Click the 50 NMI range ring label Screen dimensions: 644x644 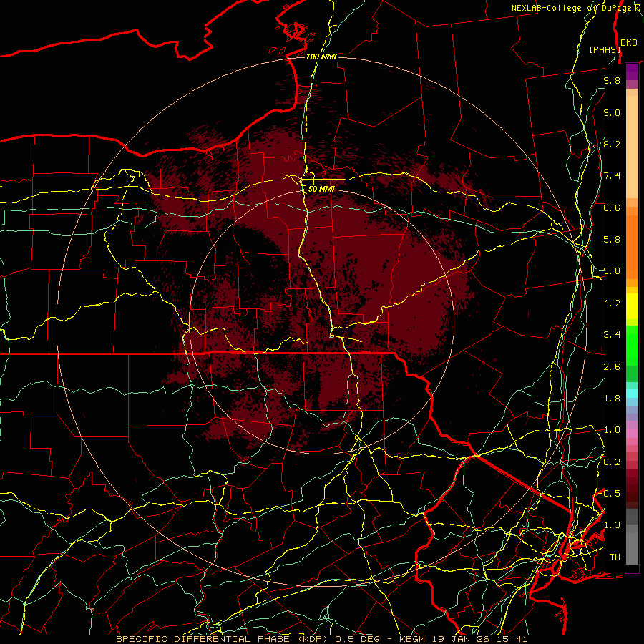[321, 190]
